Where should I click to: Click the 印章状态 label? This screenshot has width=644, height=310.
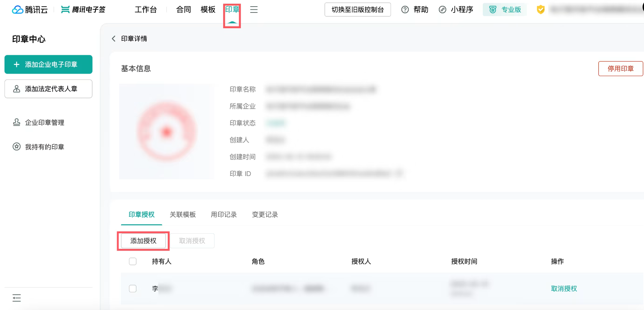coord(243,123)
